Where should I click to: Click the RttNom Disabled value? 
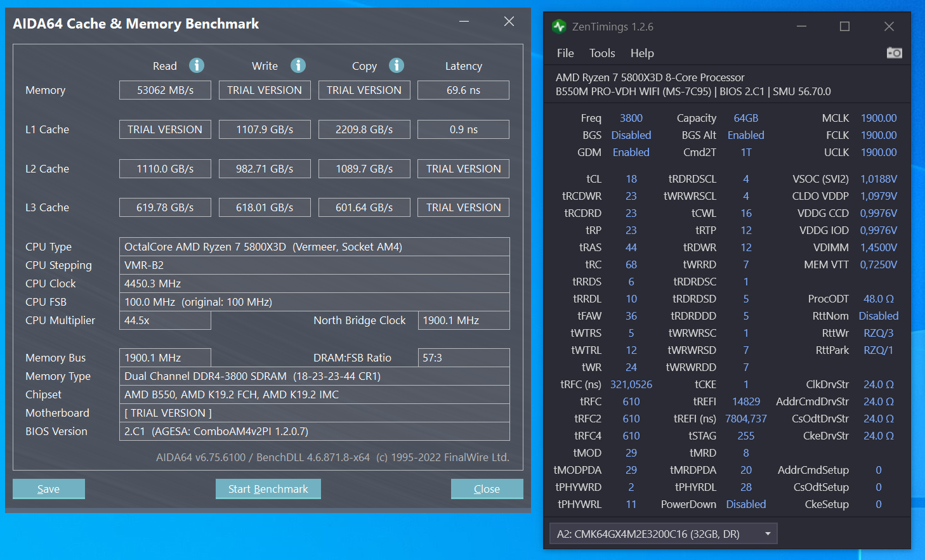(x=879, y=316)
